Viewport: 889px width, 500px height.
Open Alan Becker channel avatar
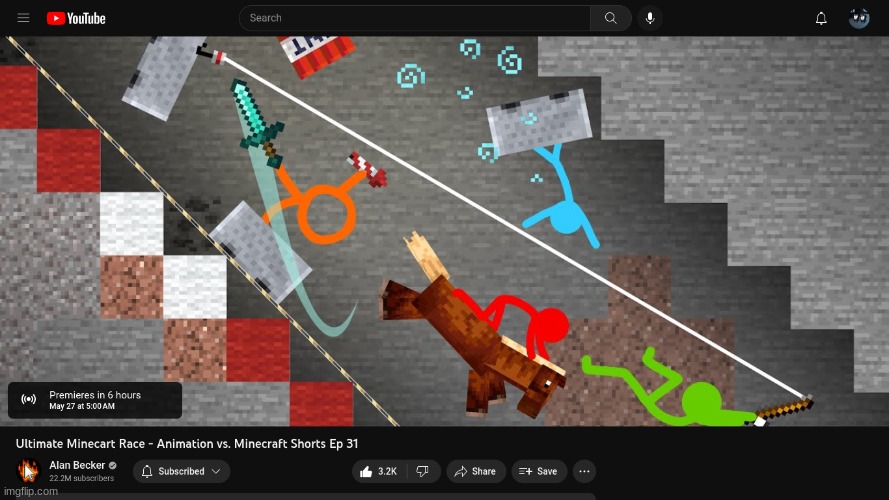(28, 471)
